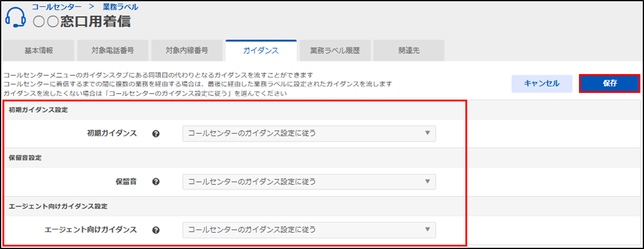This screenshot has width=644, height=249.
Task: Navigate to コールセンター breadcrumb link
Action: click(57, 7)
